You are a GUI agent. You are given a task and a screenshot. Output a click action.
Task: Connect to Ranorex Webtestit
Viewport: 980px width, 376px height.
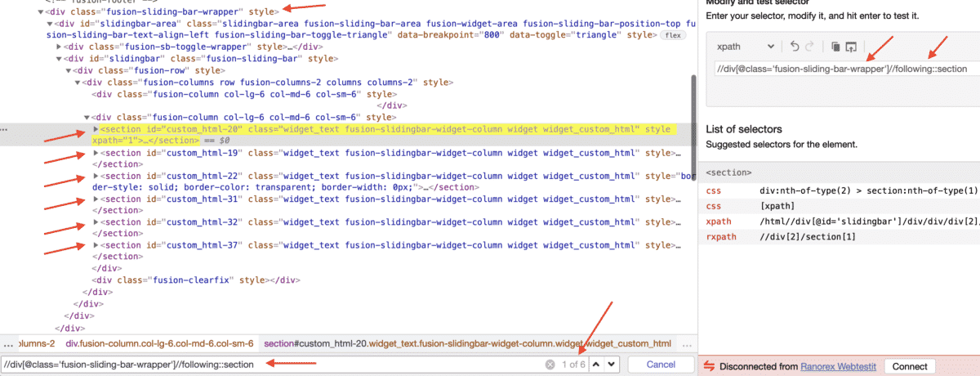coord(909,366)
